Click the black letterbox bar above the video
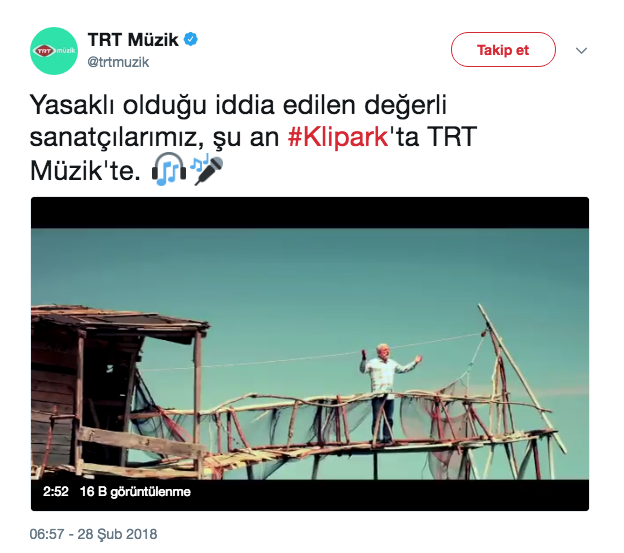Image resolution: width=624 pixels, height=553 pixels. point(310,212)
